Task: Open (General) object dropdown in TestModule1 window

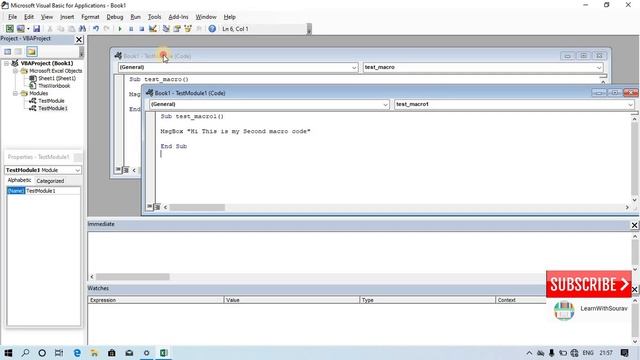Action: (385, 104)
